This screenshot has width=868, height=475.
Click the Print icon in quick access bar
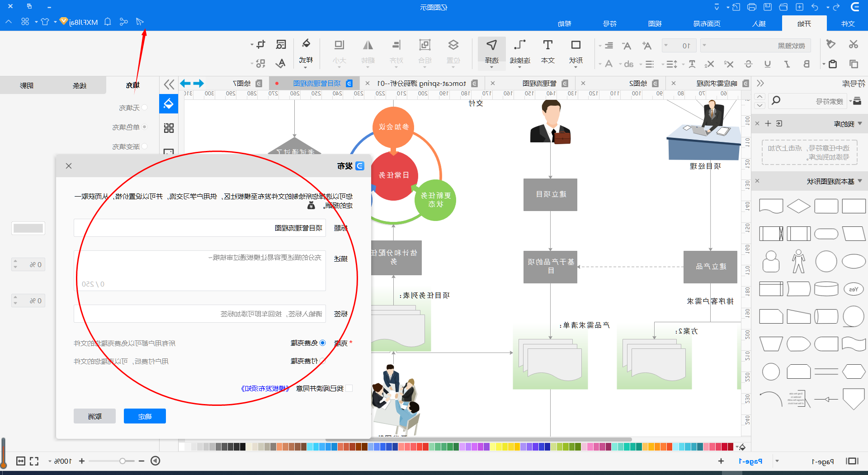coord(752,7)
